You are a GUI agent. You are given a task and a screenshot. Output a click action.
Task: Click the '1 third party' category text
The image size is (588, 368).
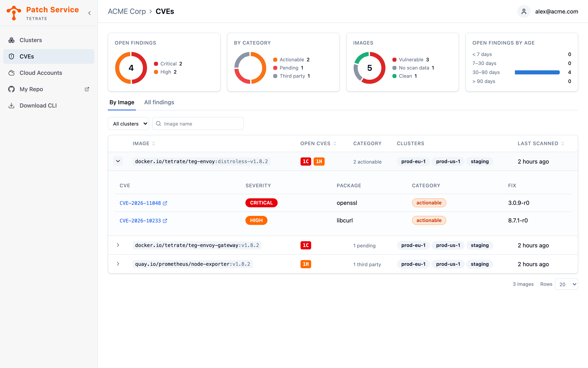[367, 264]
